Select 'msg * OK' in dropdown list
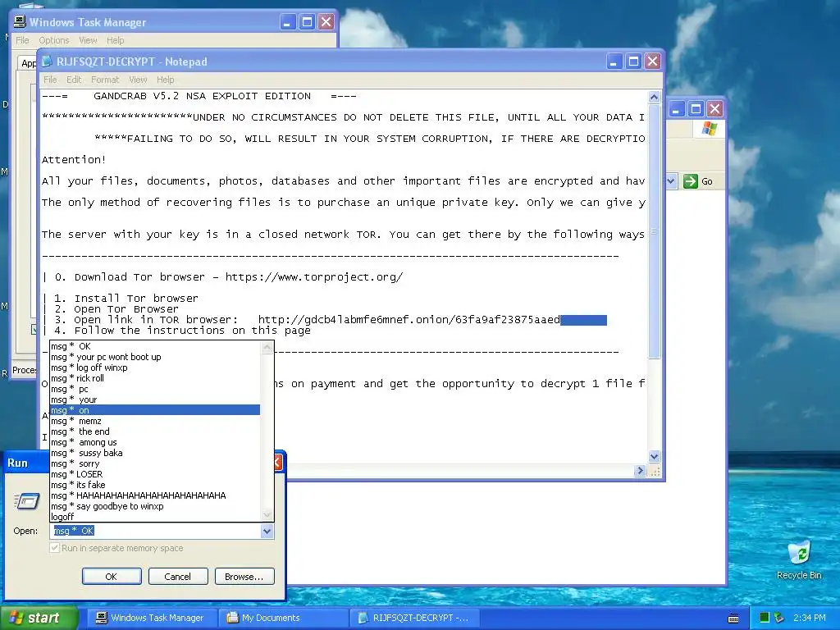 pos(155,346)
